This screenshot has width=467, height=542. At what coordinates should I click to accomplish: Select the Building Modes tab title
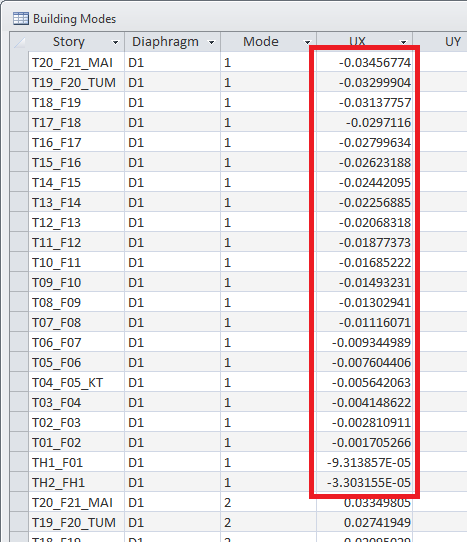pos(74,19)
